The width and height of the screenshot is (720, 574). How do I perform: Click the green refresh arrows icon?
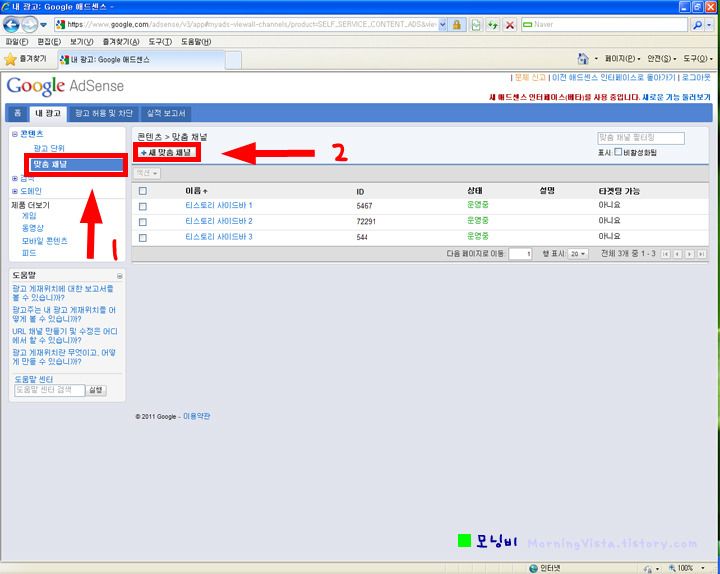point(493,24)
